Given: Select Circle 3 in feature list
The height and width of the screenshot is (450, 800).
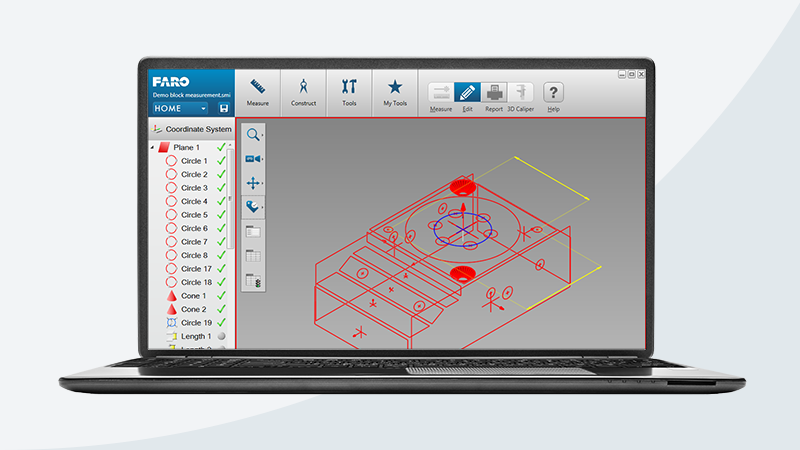Looking at the screenshot, I should 194,188.
